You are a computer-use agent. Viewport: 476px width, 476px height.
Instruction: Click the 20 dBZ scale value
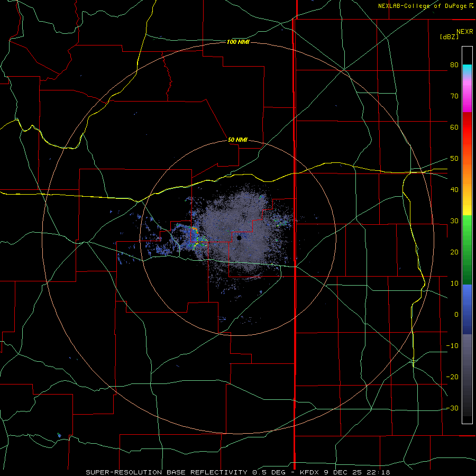[454, 252]
